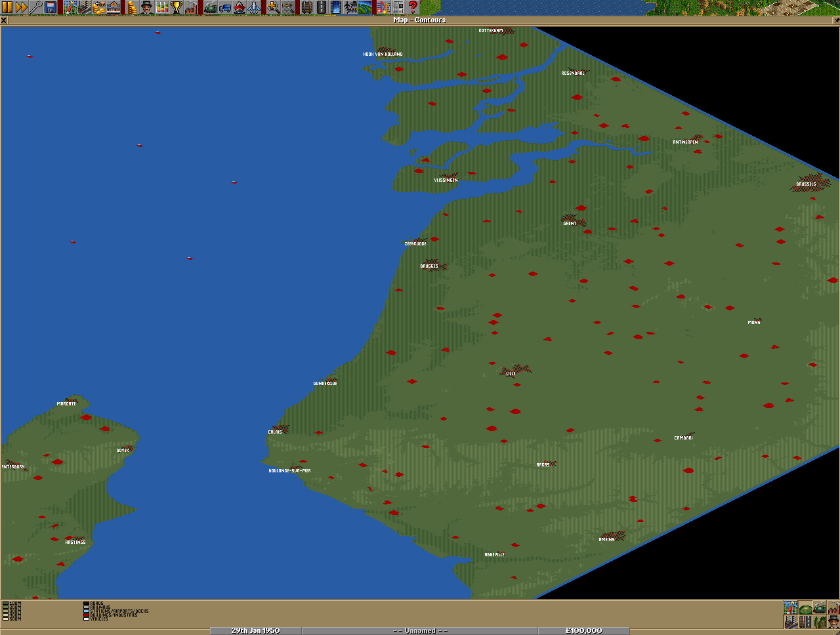The image size is (840, 635).
Task: Open the town directory icon
Action: [85, 8]
